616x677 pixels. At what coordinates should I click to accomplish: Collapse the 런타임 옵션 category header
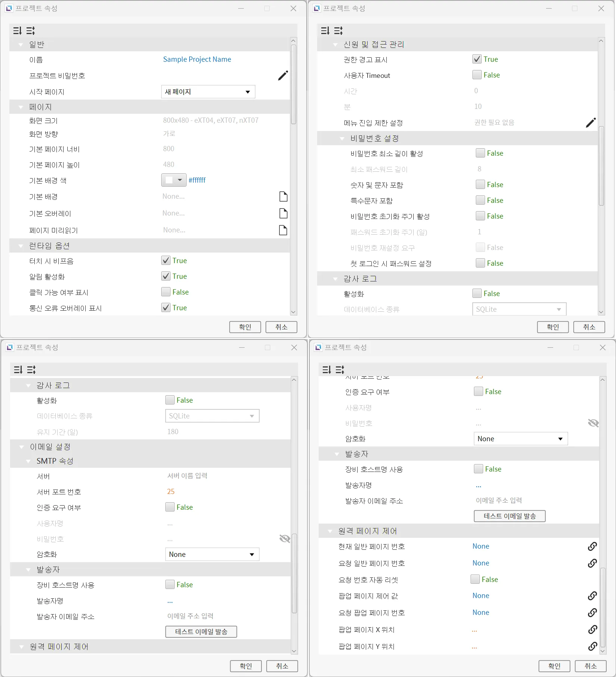tap(21, 246)
